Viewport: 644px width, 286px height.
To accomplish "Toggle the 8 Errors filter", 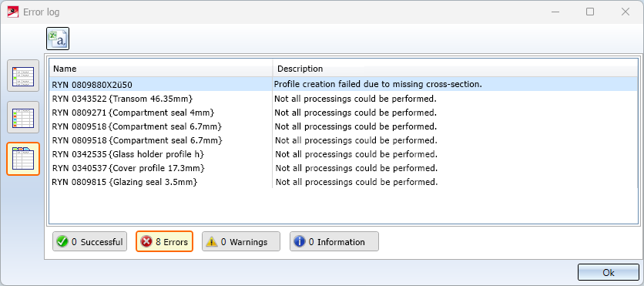I will pyautogui.click(x=164, y=241).
